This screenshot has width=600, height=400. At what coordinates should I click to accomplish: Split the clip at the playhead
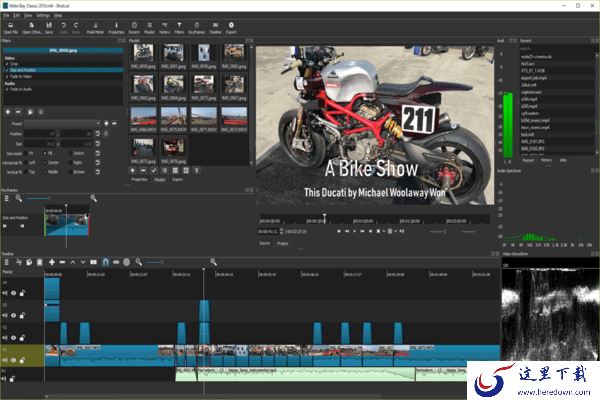coord(93,262)
